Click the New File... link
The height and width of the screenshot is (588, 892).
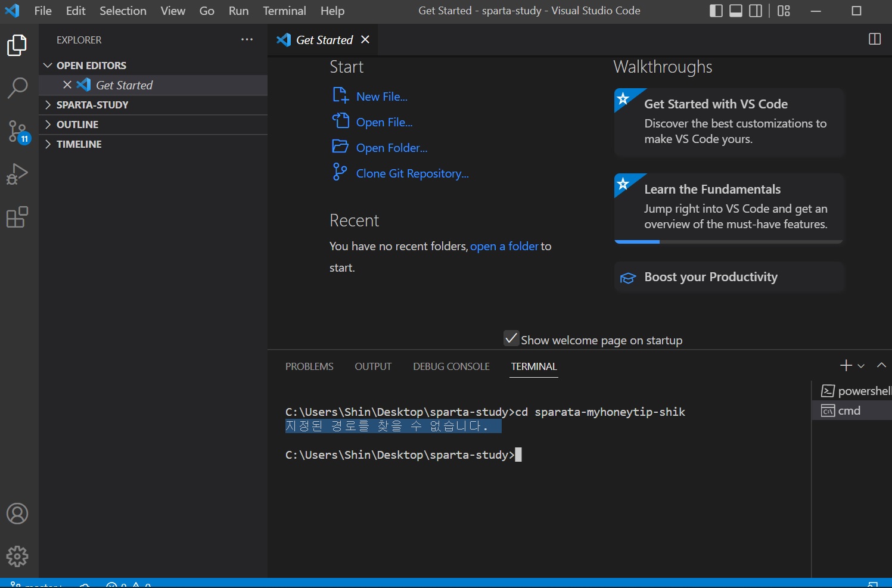[371, 97]
